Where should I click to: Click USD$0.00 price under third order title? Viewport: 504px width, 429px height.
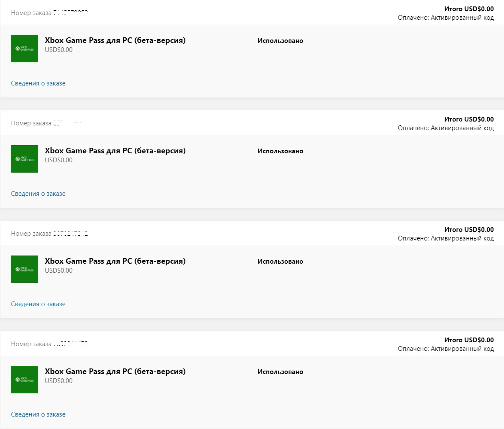(x=58, y=271)
